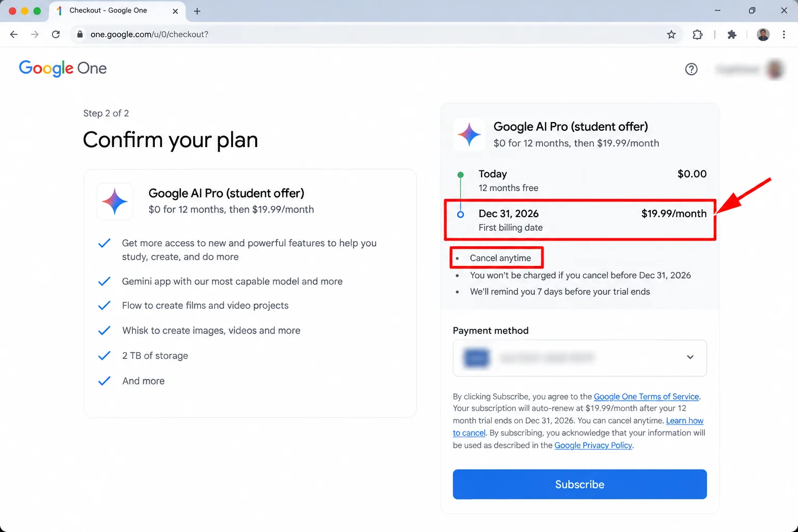
Task: Click the 'Cancel anytime' bullet text
Action: point(500,258)
